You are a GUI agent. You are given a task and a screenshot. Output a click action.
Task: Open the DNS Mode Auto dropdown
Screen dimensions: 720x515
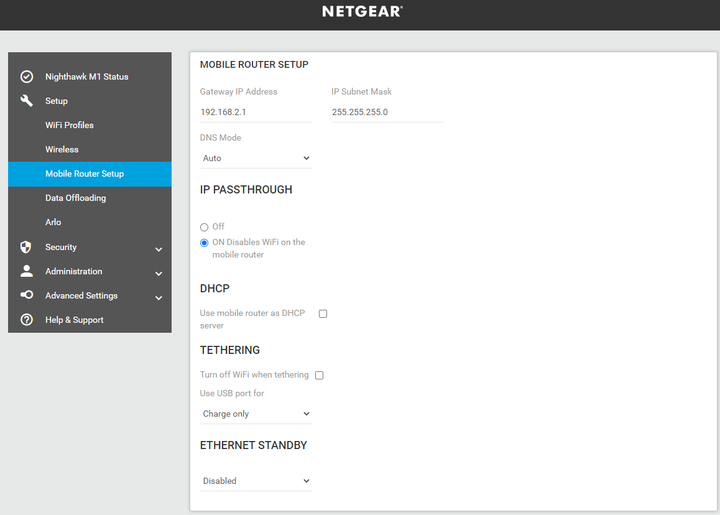[x=256, y=158]
